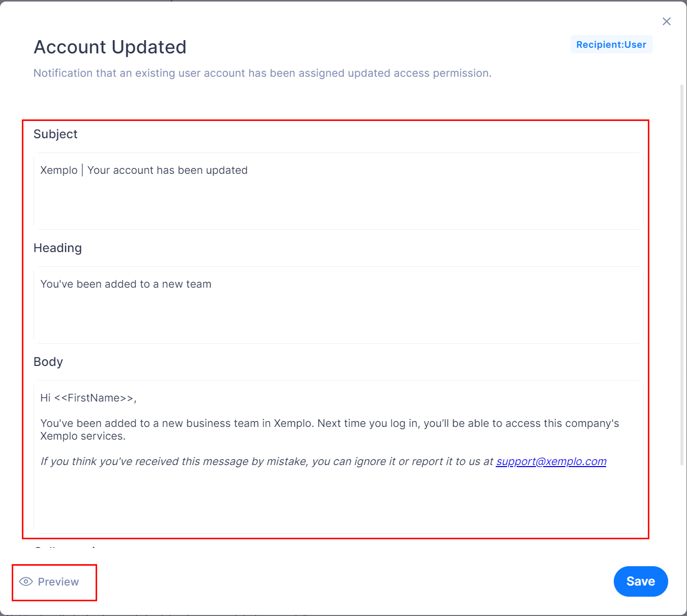
Task: Click the 'You've been added to a new team' text
Action: pos(126,284)
